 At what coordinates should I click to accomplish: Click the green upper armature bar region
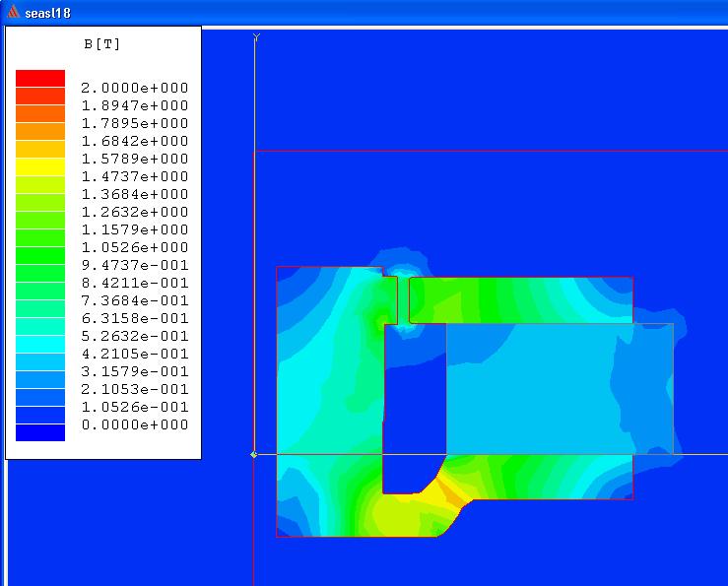(x=521, y=300)
